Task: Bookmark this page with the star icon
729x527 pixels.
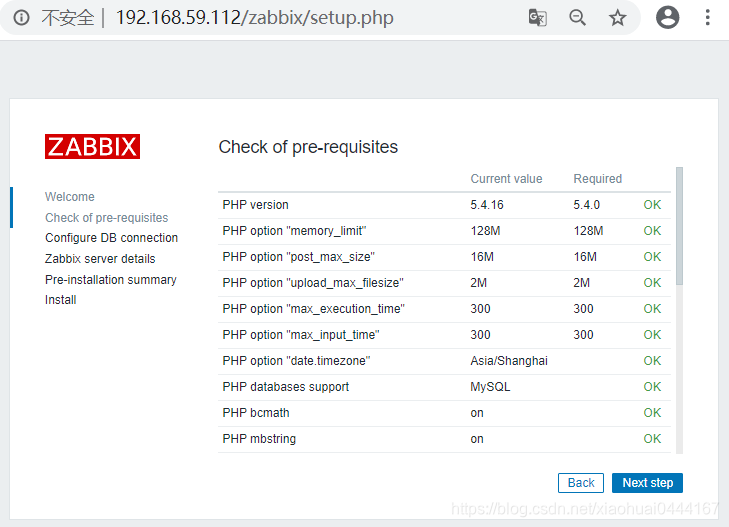Action: point(617,18)
